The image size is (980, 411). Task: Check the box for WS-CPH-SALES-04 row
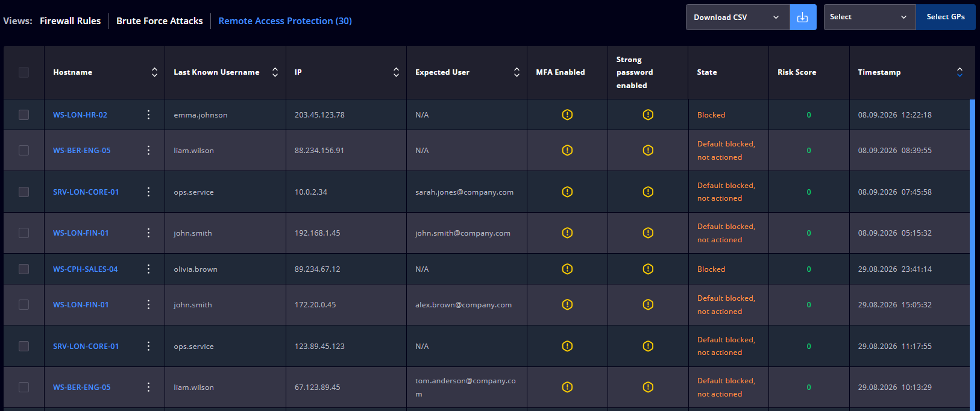[24, 269]
